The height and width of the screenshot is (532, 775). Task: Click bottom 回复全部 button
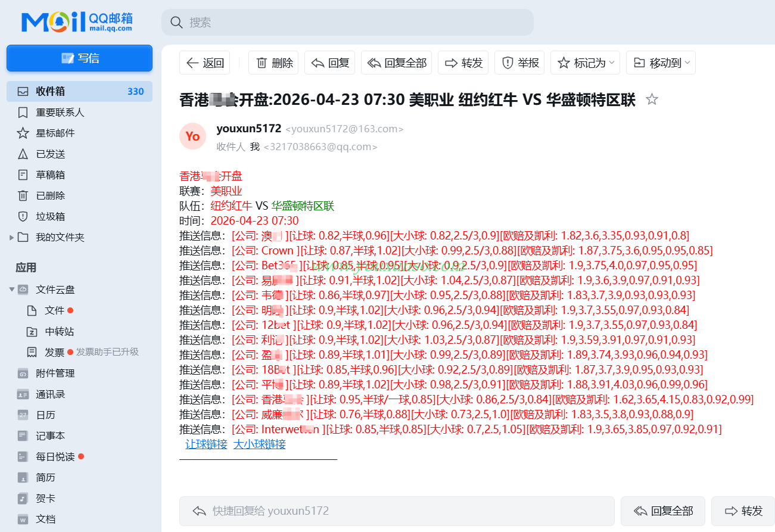663,511
